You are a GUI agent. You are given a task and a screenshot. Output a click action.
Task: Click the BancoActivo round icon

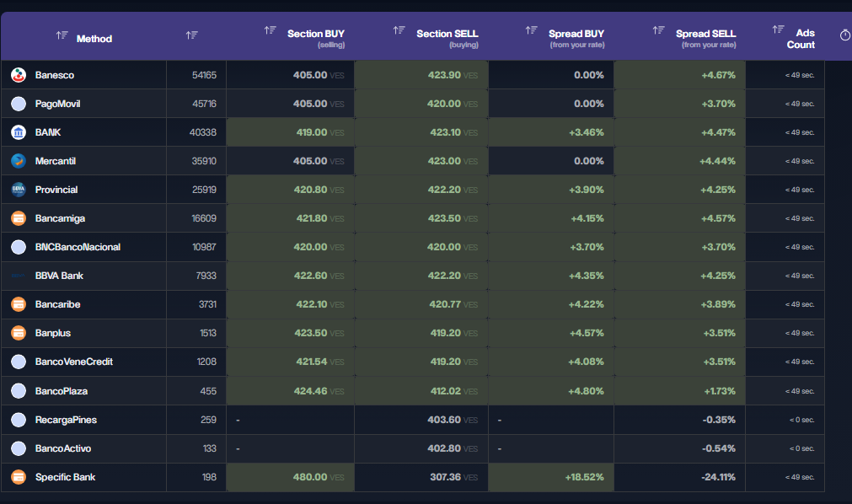[x=19, y=448]
